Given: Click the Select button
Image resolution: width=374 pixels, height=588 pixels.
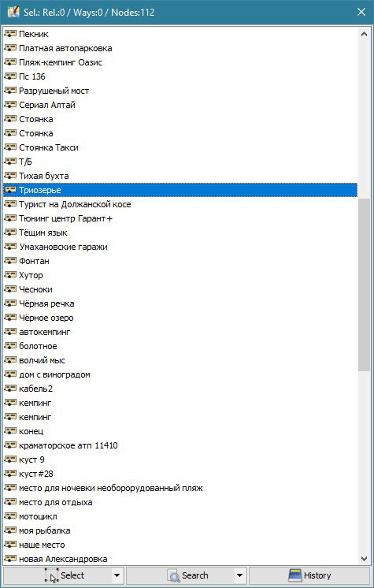Looking at the screenshot, I should click(57, 575).
